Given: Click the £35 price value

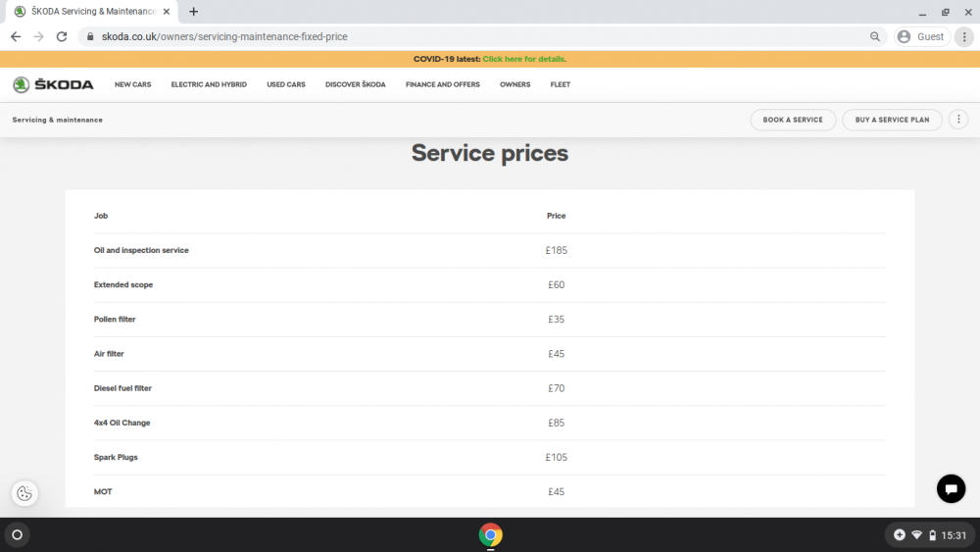Looking at the screenshot, I should 557,320.
